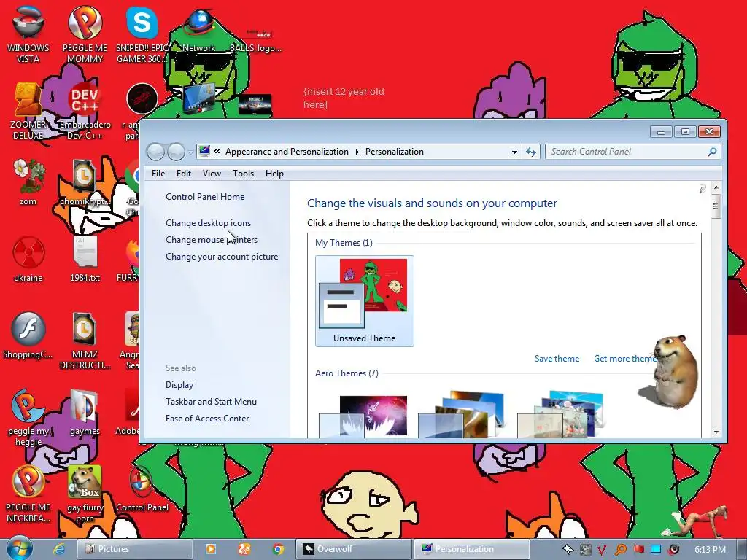Select the MEMZ DESTRUCTI... desktop icon
The width and height of the screenshot is (747, 560).
pyautogui.click(x=85, y=340)
